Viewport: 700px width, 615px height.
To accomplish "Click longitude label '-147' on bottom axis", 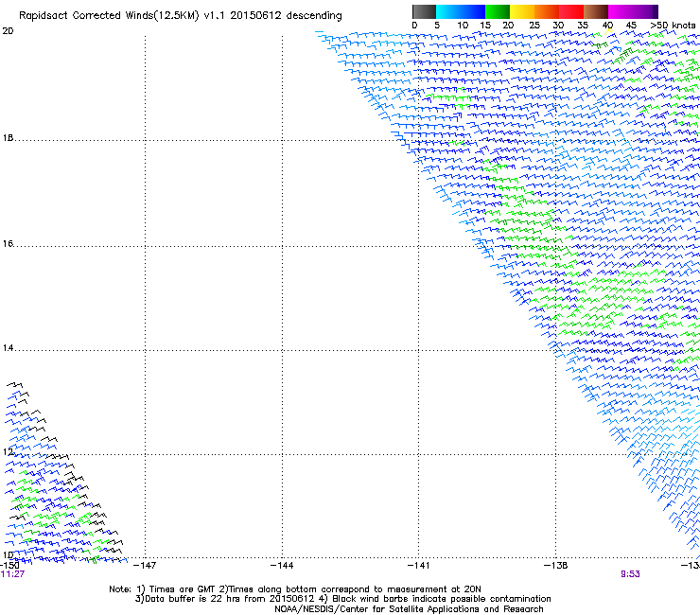I will click(x=145, y=566).
